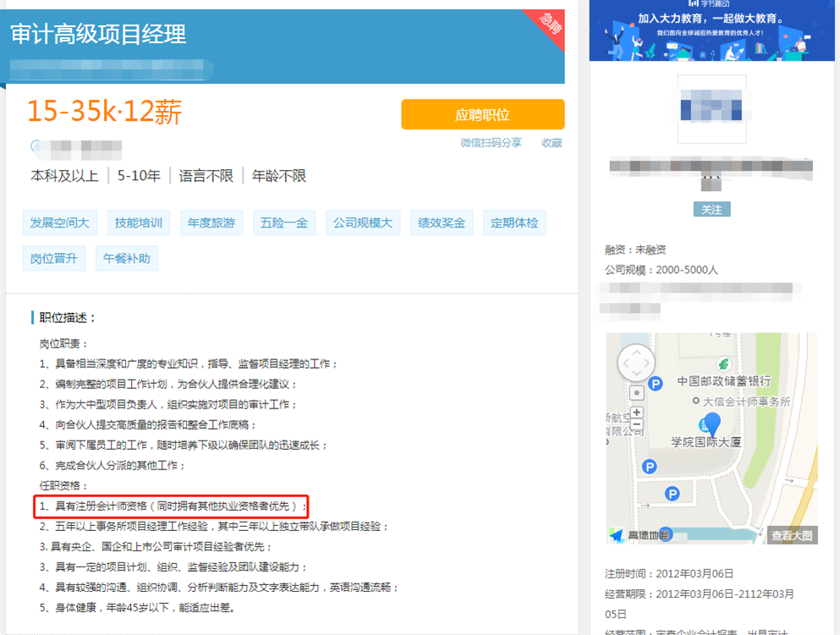Click the blue location pin on map
The height and width of the screenshot is (635, 840).
pos(712,425)
